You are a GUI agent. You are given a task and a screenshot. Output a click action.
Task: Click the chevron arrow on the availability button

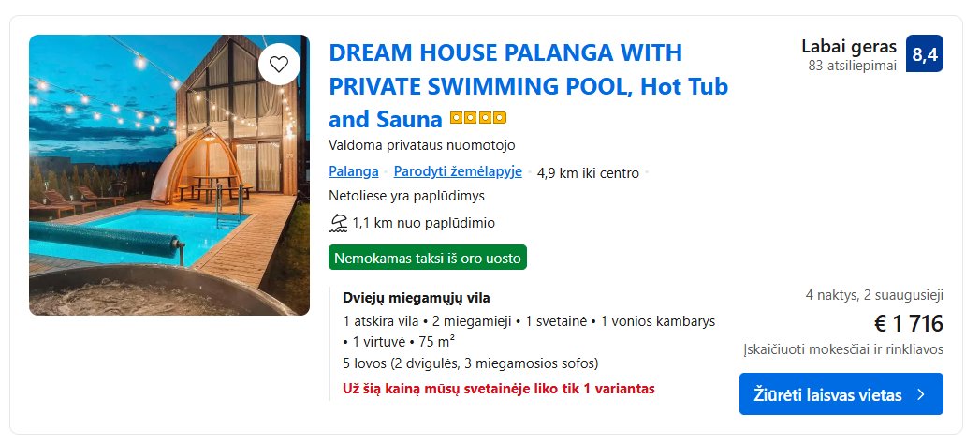[921, 394]
